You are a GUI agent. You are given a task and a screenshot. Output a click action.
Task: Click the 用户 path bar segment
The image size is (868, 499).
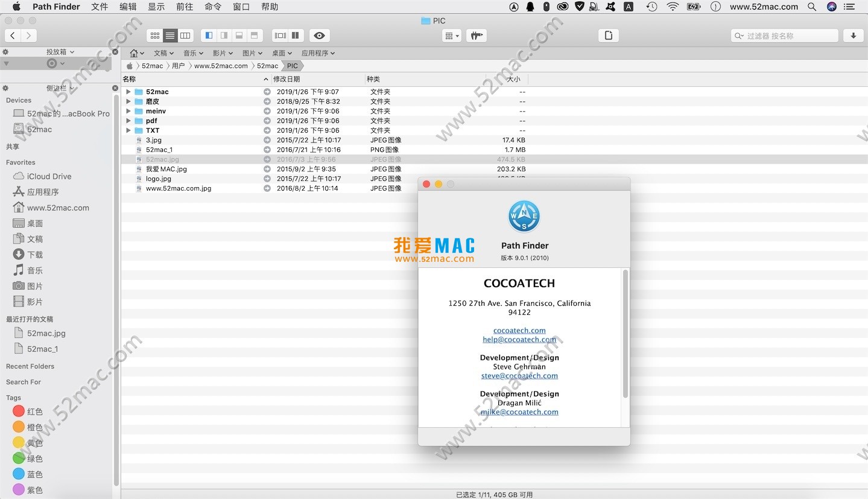[x=178, y=66]
